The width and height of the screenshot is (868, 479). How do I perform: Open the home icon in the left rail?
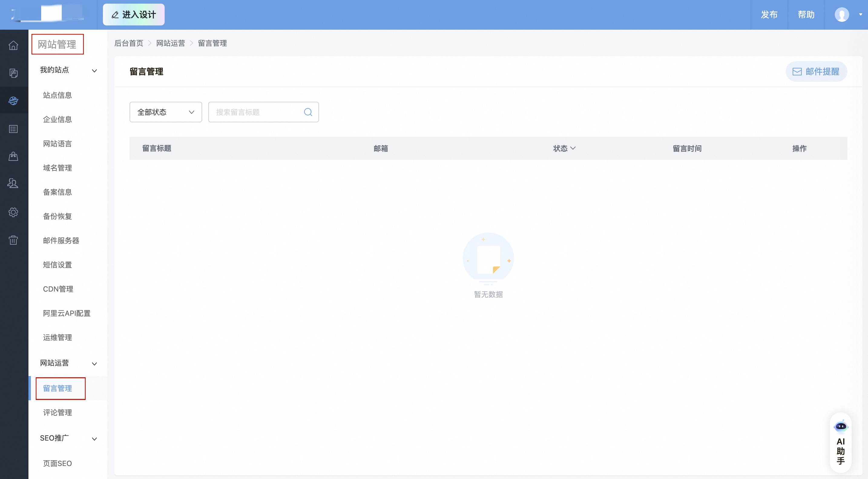click(14, 45)
